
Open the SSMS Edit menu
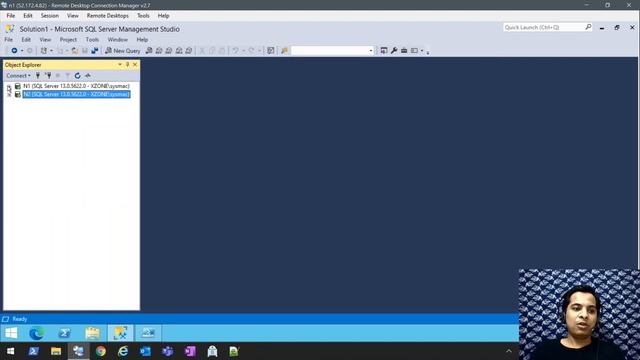point(26,40)
